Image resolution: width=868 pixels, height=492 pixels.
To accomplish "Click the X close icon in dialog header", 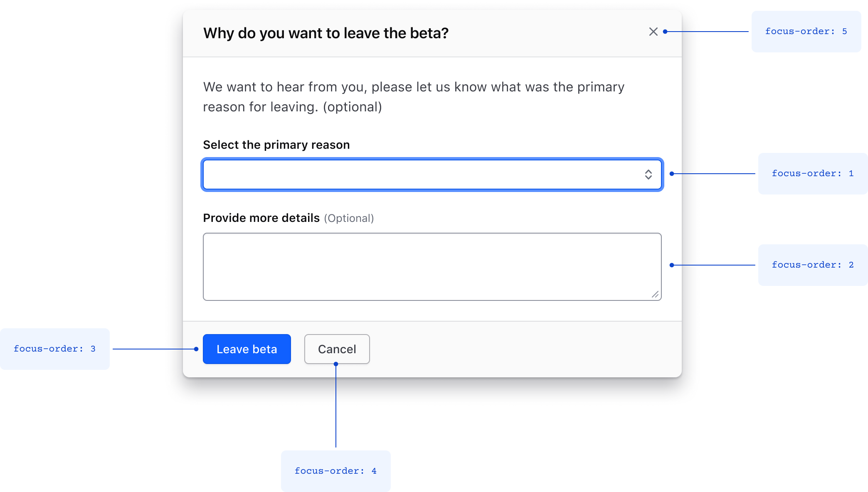I will tap(653, 32).
